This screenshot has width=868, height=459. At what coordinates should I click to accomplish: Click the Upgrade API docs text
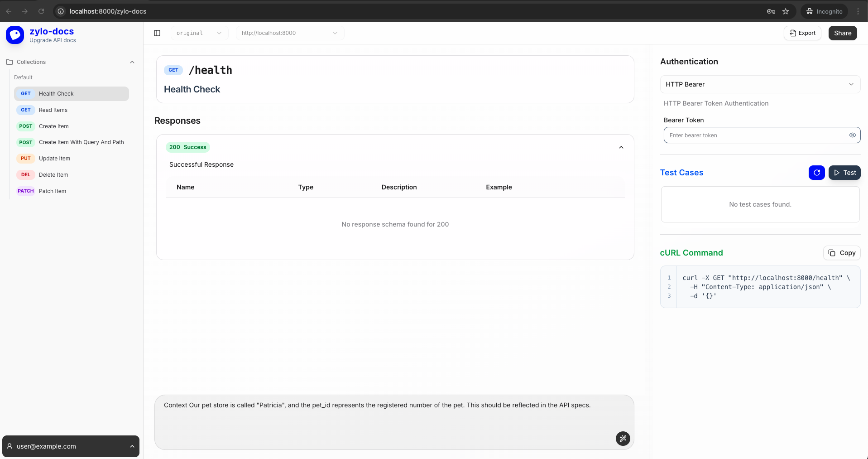pyautogui.click(x=53, y=40)
